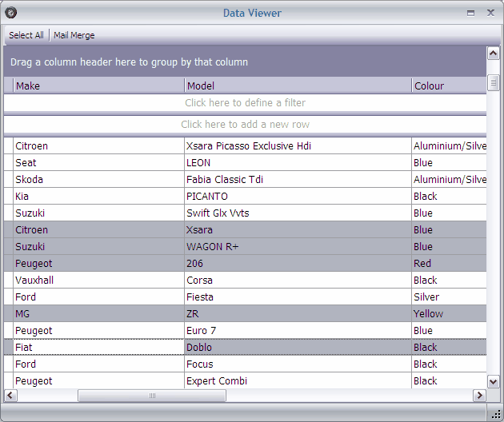
Task: Select the Seat make cell
Action: coord(98,162)
